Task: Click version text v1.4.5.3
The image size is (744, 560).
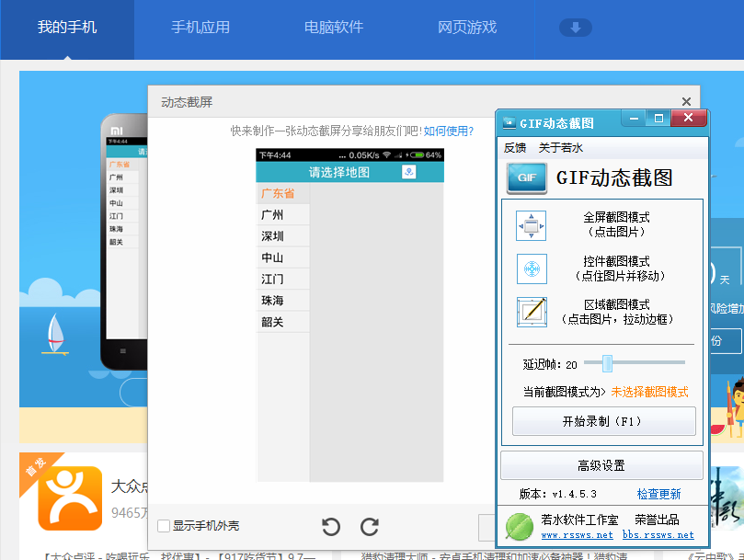Action: tap(575, 494)
